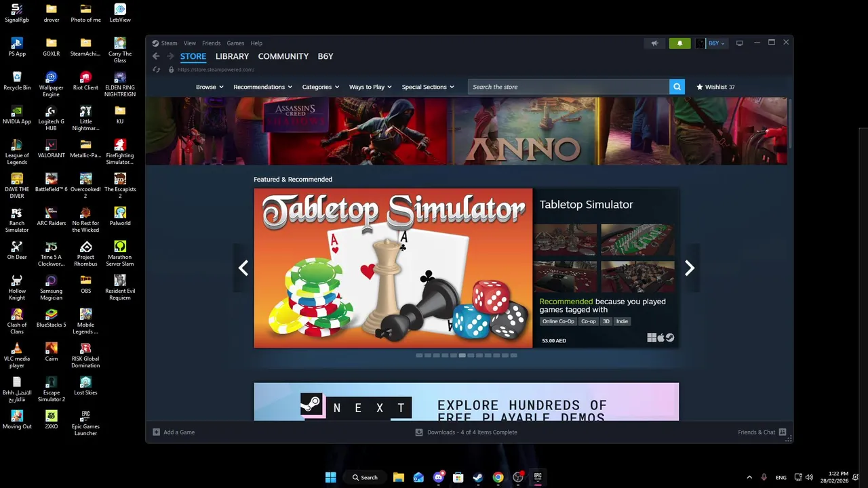
Task: Click the Tabletop Simulator featured banner image
Action: click(x=393, y=268)
